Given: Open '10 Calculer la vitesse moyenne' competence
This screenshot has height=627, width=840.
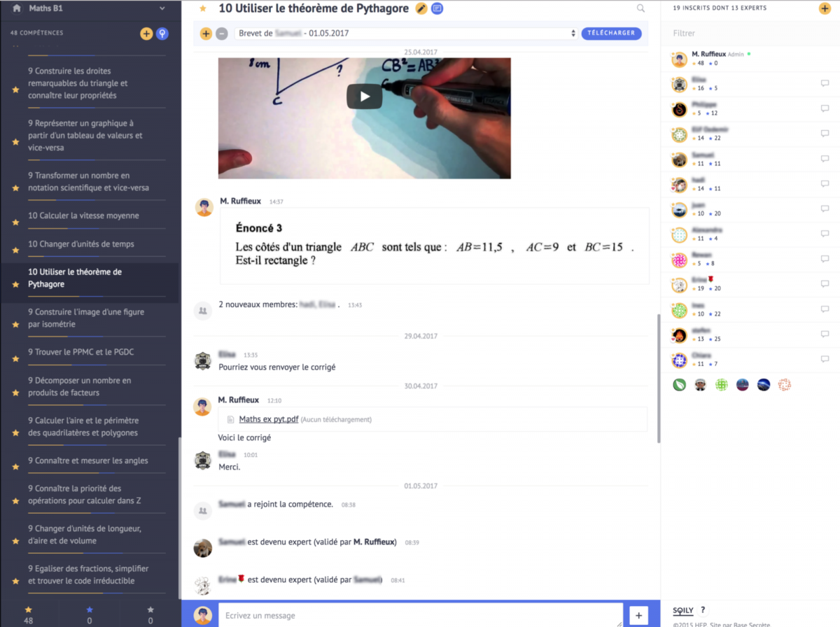Looking at the screenshot, I should [83, 216].
